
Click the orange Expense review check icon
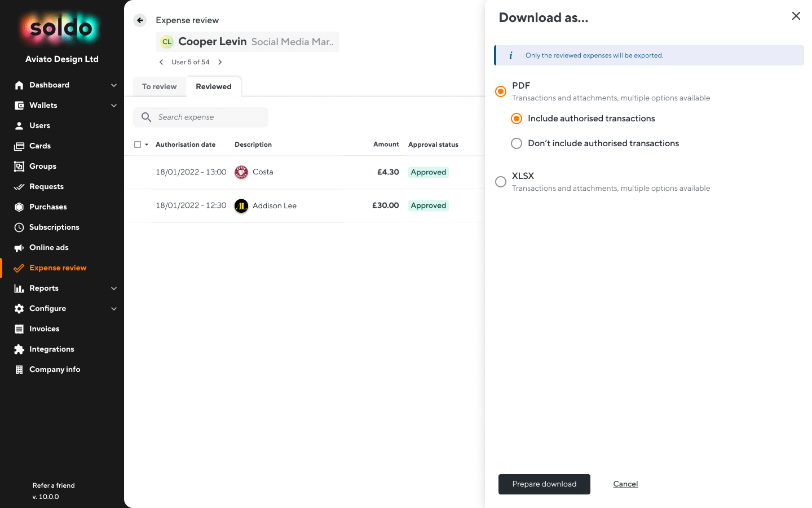click(19, 268)
